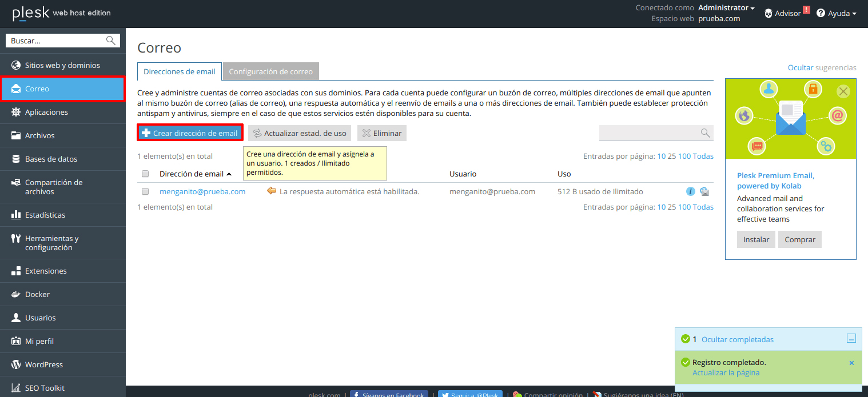This screenshot has width=868, height=397.
Task: Click Actualizar la página in the notification
Action: pyautogui.click(x=726, y=372)
